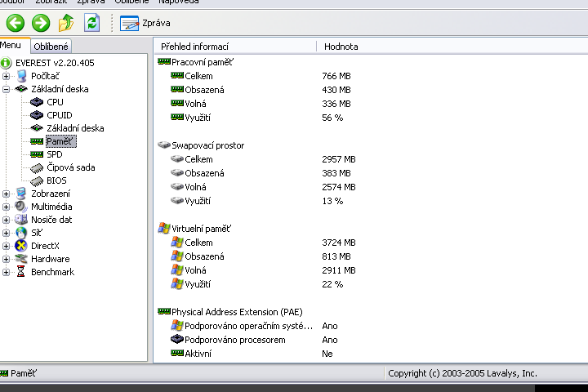Image resolution: width=588 pixels, height=392 pixels.
Task: Select the CPU tree item
Action: (55, 102)
